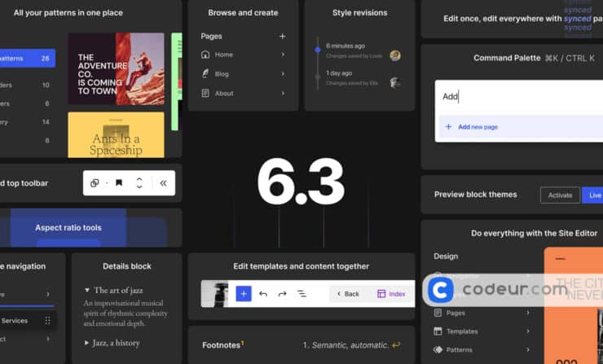
Task: Collapse 'The art of jazz' details block
Action: (87, 290)
